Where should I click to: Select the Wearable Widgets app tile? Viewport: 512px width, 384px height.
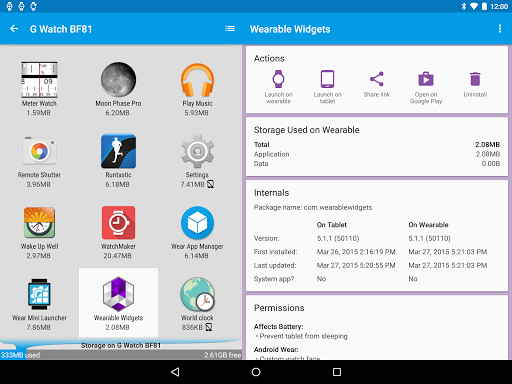pos(118,303)
